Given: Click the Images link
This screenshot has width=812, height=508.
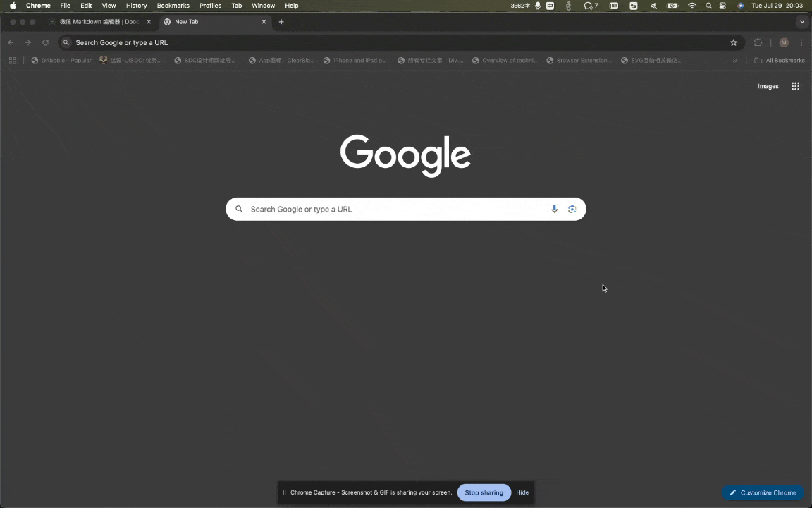Looking at the screenshot, I should [x=768, y=86].
